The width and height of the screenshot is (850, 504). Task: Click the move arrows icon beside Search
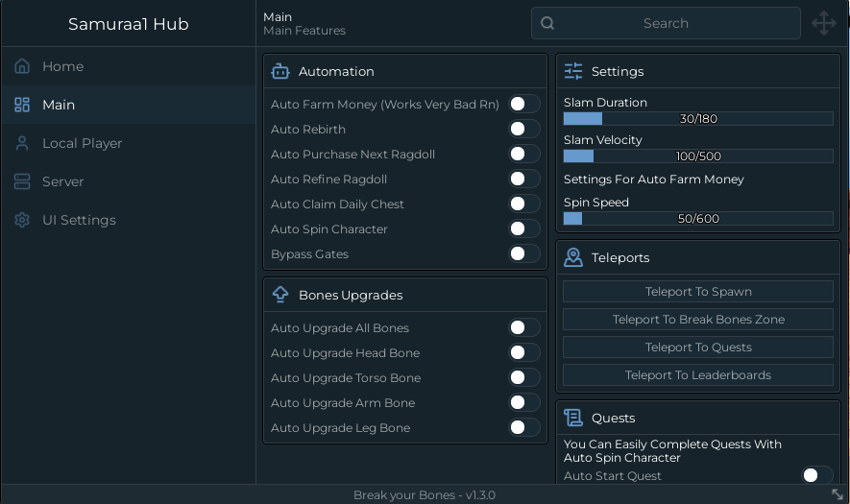tap(823, 23)
